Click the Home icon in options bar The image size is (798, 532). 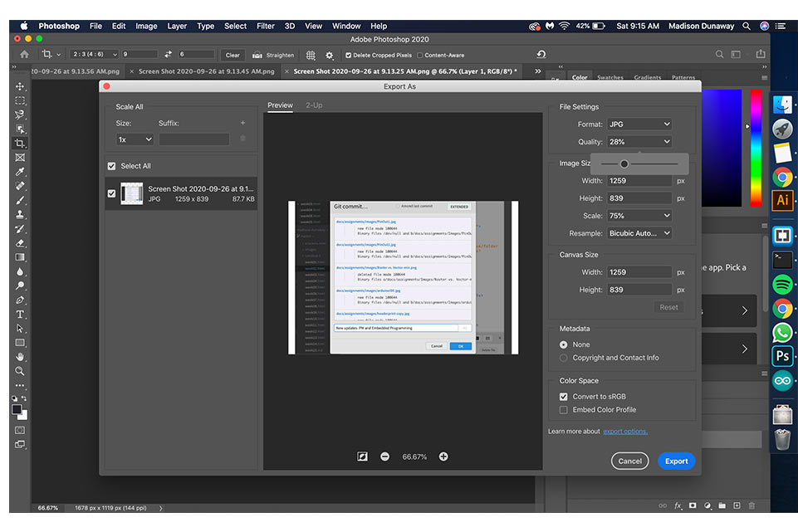(x=24, y=55)
